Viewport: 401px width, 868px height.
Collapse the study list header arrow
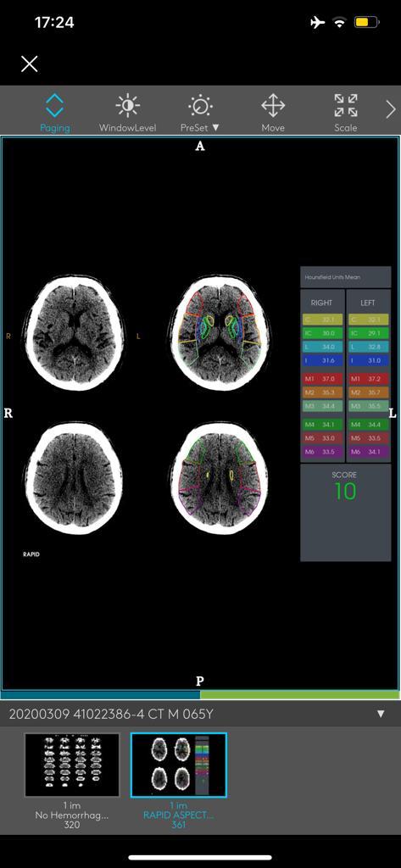point(381,714)
